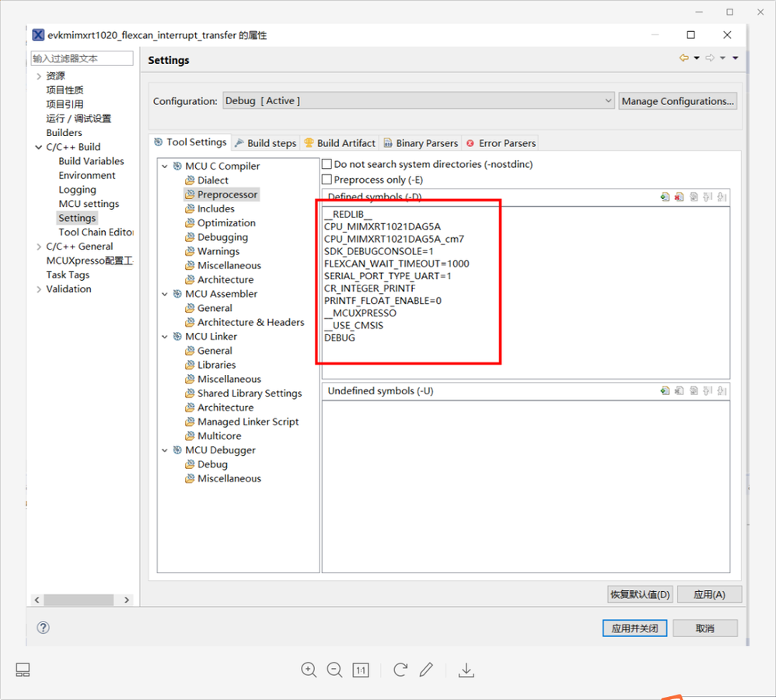Click 恢复默认值(D) restore defaults button

pyautogui.click(x=640, y=594)
